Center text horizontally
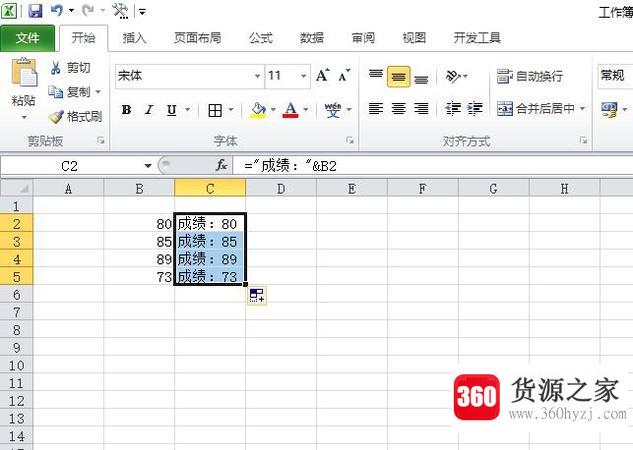Screen dimensions: 633x450 [398, 109]
